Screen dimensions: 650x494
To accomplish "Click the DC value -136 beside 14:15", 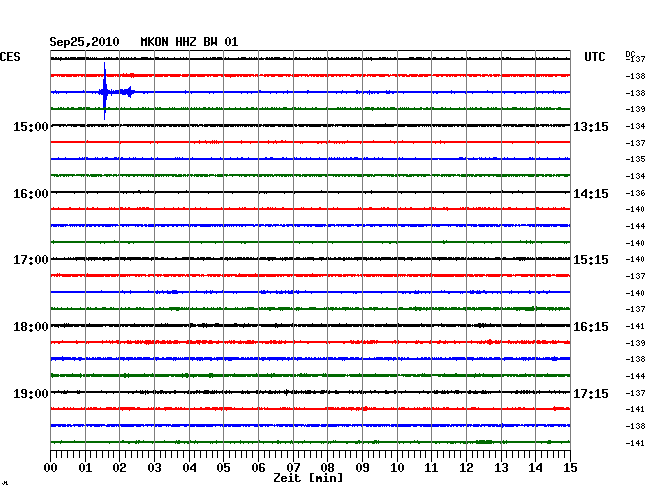I will tap(635, 193).
